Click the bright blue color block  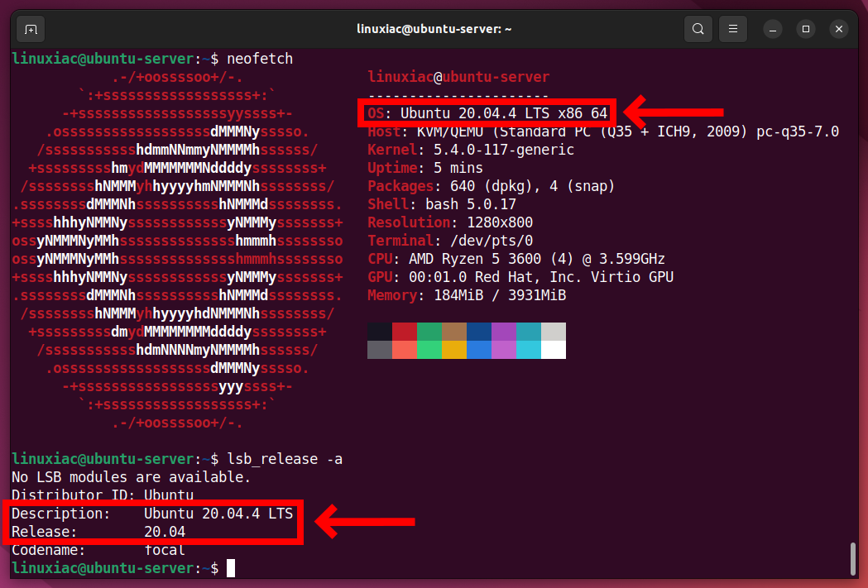(x=479, y=350)
